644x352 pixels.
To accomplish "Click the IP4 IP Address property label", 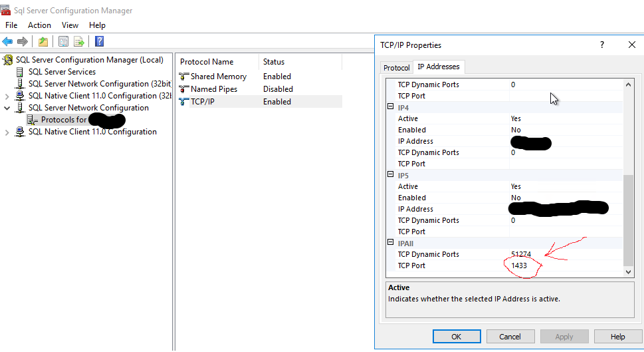I will point(415,141).
